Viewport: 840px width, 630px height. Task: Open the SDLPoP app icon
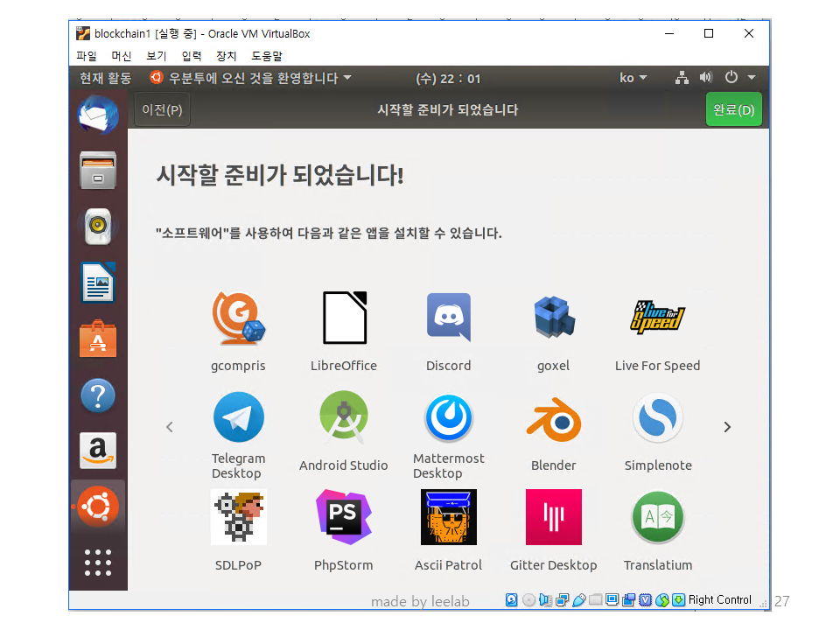[x=238, y=517]
